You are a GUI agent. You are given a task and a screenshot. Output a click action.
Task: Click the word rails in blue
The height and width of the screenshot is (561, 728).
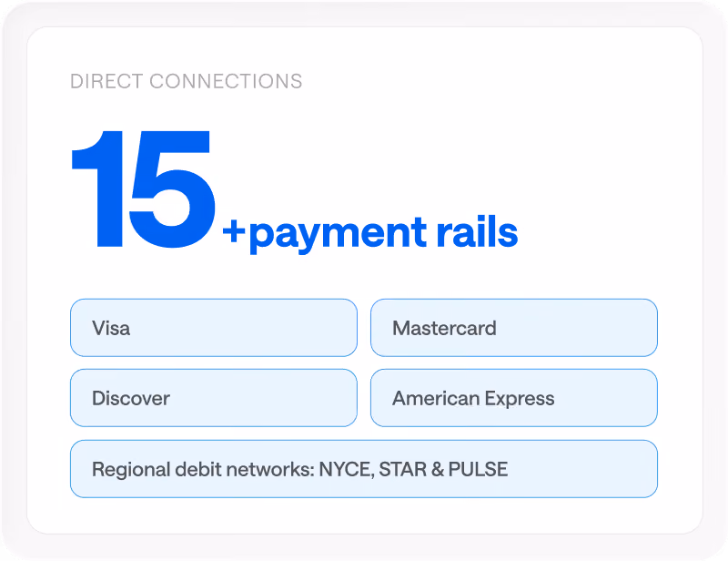477,230
